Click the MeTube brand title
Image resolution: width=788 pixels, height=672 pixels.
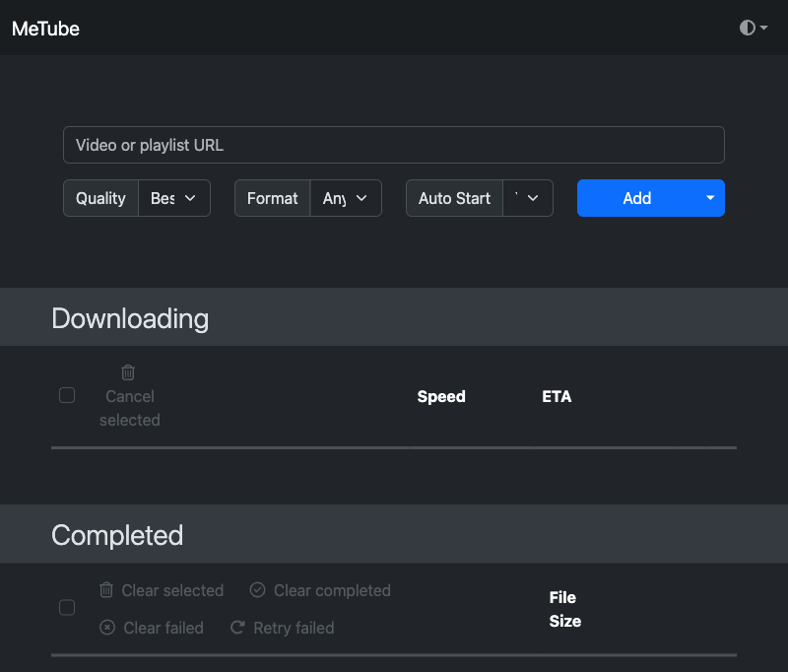coord(45,29)
